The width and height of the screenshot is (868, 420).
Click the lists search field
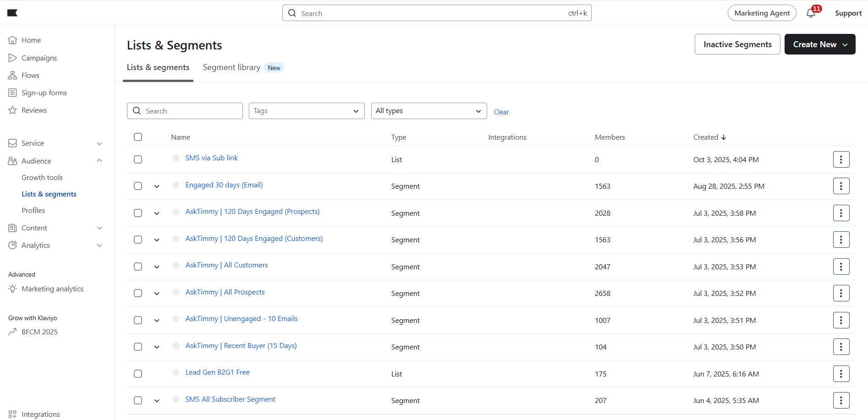point(185,111)
